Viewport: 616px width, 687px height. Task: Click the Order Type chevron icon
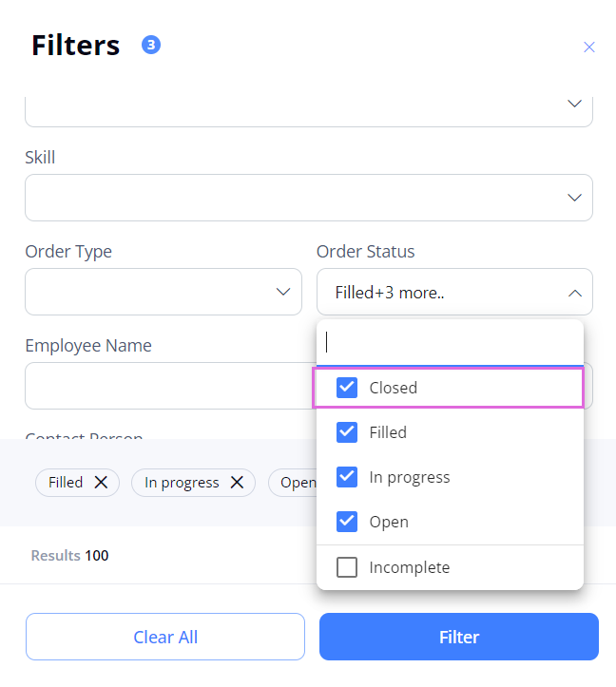(x=283, y=292)
